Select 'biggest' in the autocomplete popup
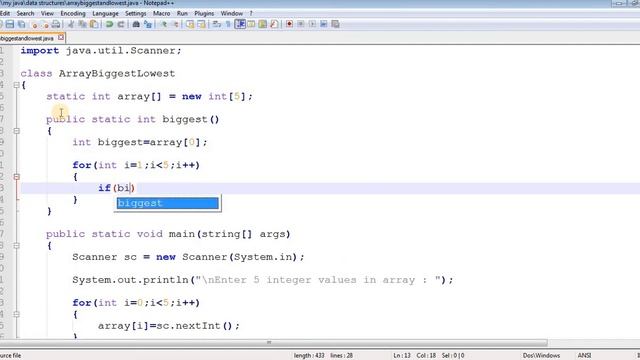The width and height of the screenshot is (640, 360). (167, 203)
